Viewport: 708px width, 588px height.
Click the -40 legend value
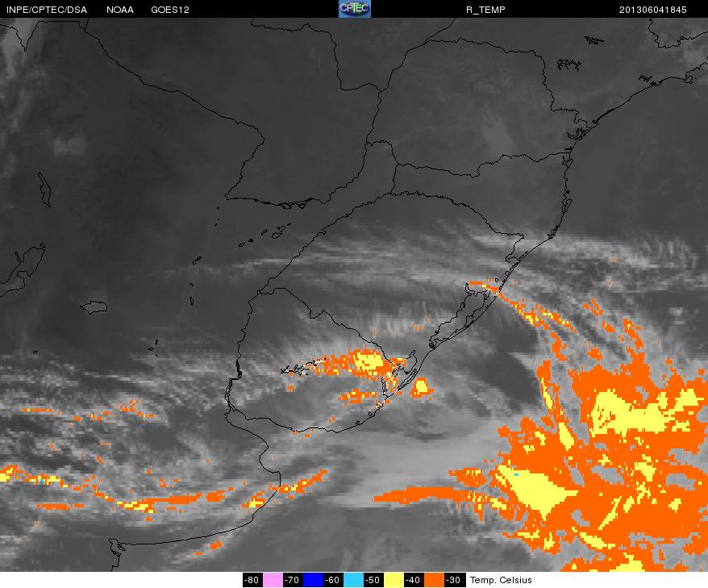[414, 580]
